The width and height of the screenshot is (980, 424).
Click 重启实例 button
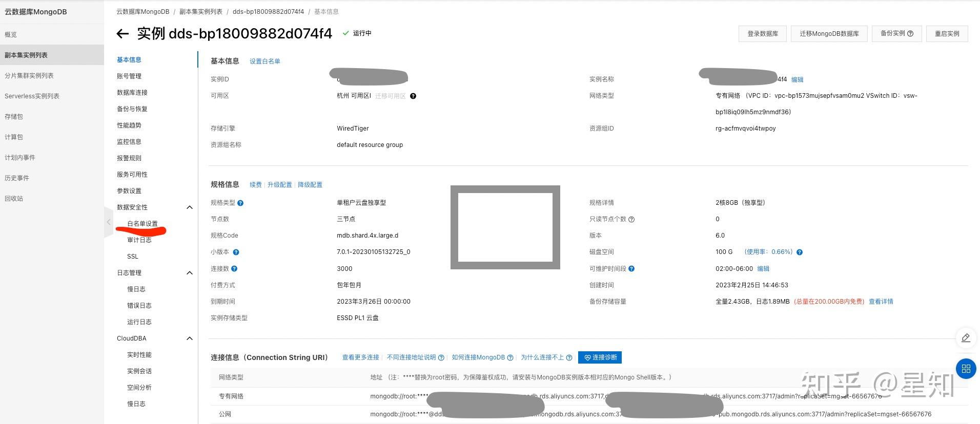click(947, 34)
